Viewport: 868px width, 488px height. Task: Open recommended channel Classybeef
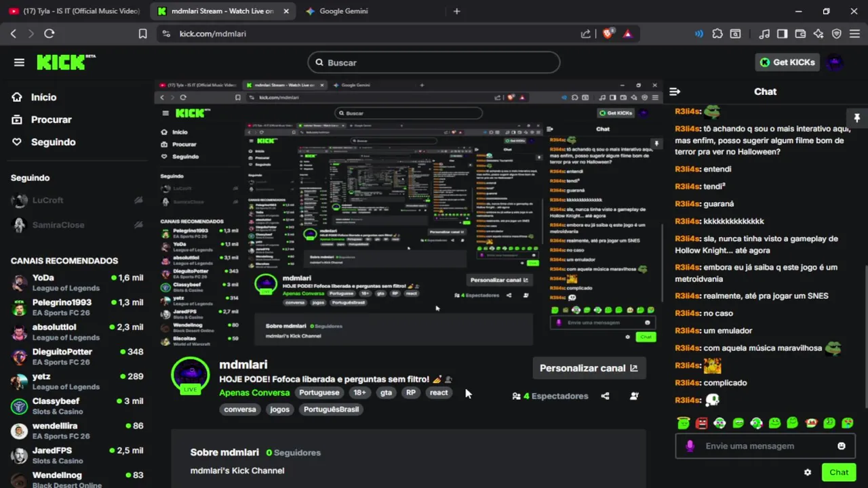point(78,406)
